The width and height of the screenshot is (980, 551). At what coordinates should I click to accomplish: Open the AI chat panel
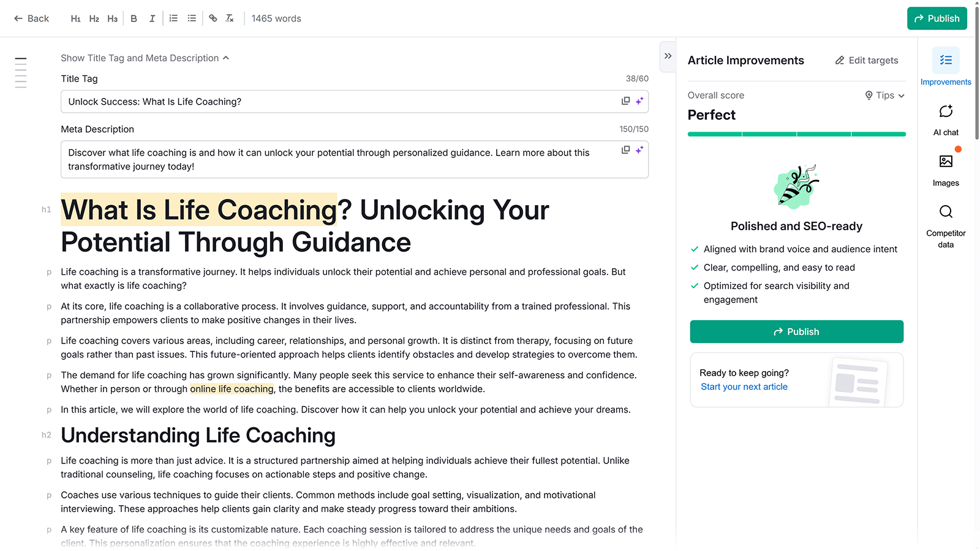946,118
